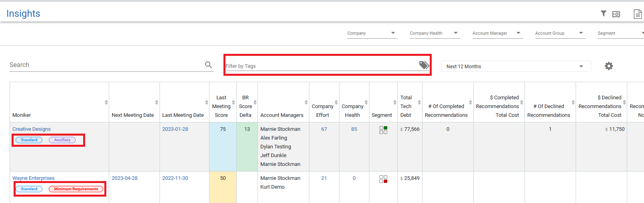Open the 2023-04-28 next meeting link

coord(124,178)
